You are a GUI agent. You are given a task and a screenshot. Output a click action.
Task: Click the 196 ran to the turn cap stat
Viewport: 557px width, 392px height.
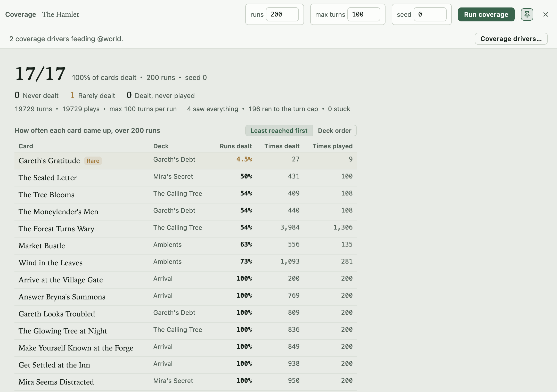[x=283, y=109]
